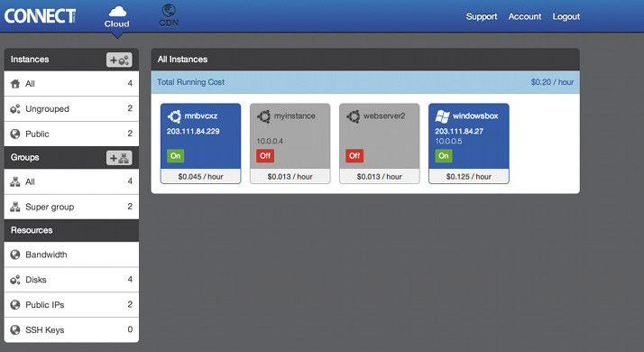Toggle the Off switch for myinstance
Image resolution: width=644 pixels, height=352 pixels.
click(265, 156)
